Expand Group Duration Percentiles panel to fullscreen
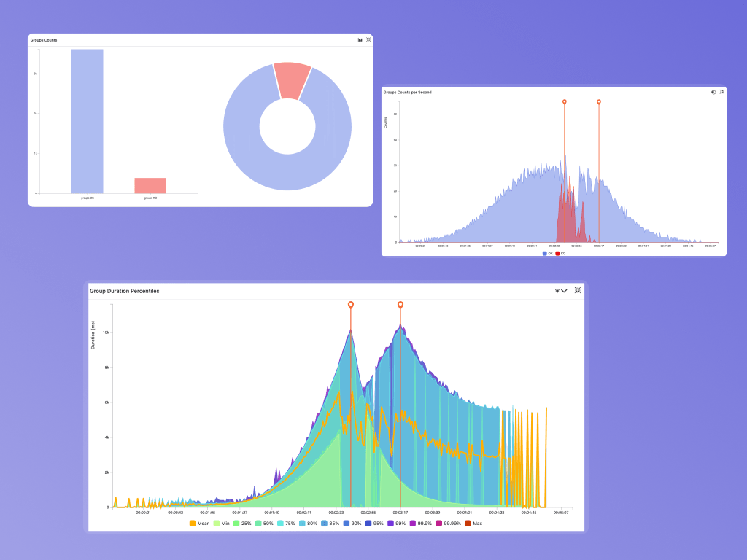Image resolution: width=747 pixels, height=560 pixels. 578,290
